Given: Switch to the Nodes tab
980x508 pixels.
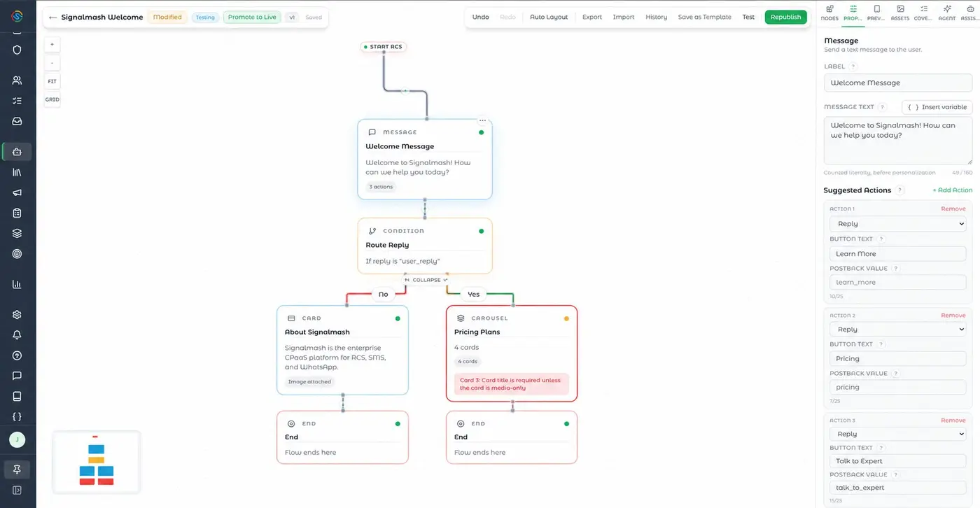Looking at the screenshot, I should point(829,13).
